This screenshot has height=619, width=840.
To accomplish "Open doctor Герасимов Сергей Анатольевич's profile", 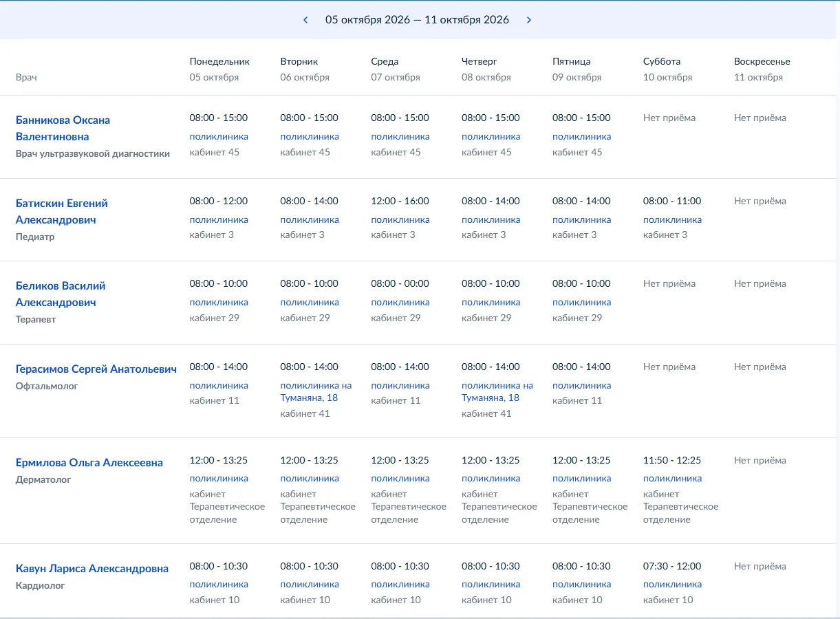I will pos(96,369).
